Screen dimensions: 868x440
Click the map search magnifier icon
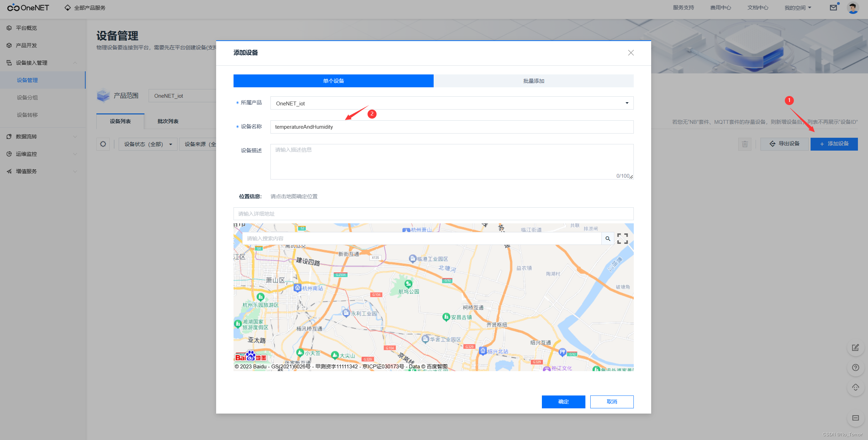608,239
